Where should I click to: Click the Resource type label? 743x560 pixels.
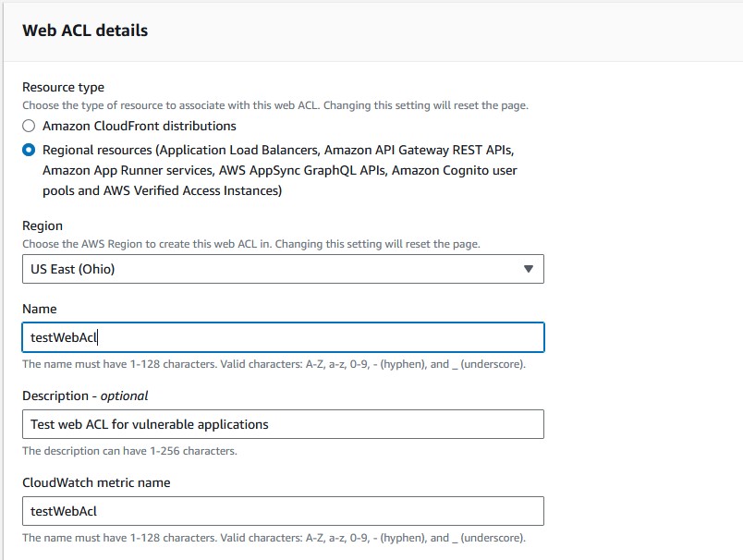pyautogui.click(x=63, y=88)
